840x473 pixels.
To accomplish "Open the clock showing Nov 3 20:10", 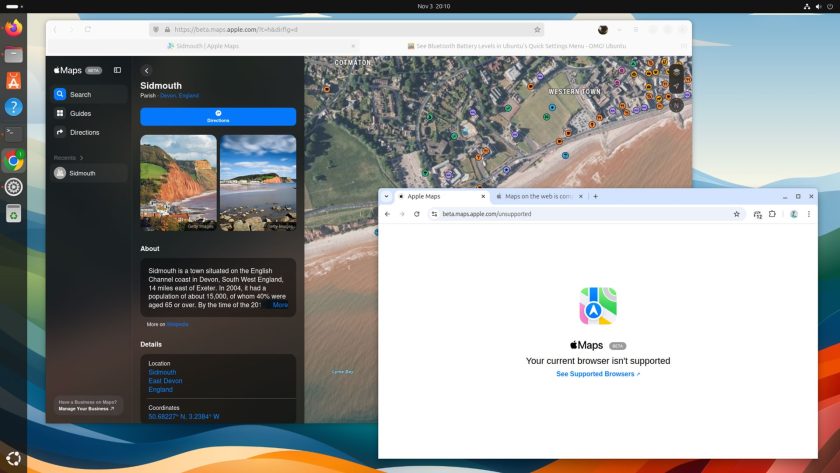I will click(x=433, y=6).
